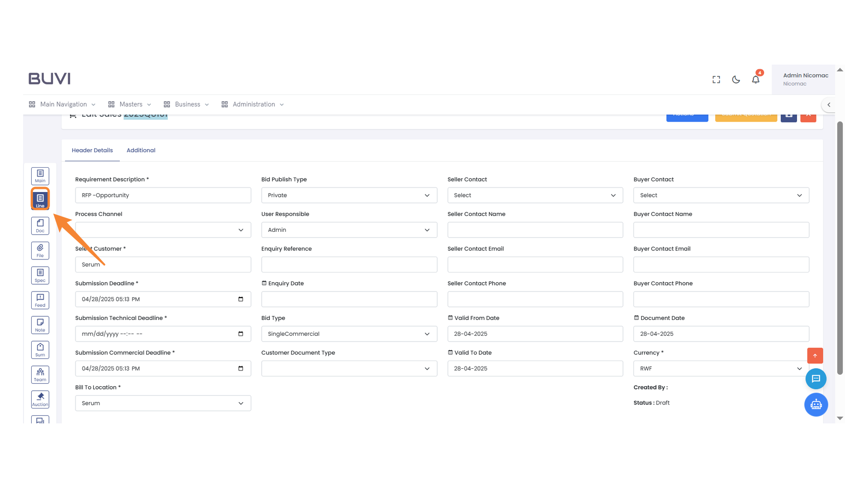Open the Masters navigation menu

pyautogui.click(x=130, y=104)
